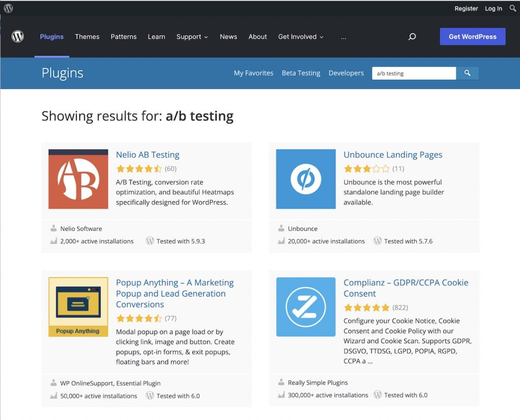Click the star rating of Nelio AB Testing

tap(139, 169)
